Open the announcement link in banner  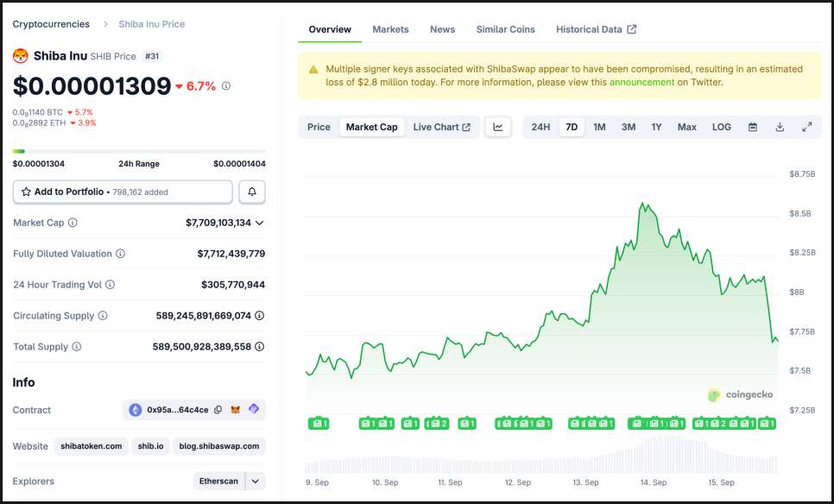641,82
